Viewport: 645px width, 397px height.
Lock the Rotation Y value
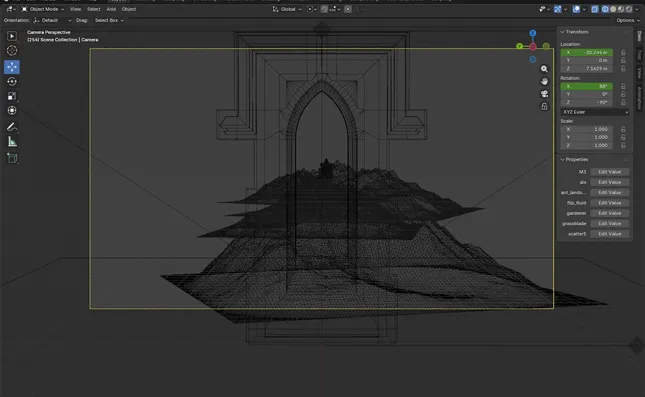[623, 94]
